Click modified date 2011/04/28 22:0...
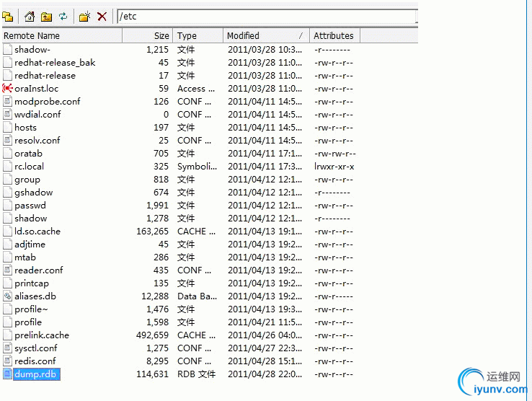This screenshot has height=401, width=532. (265, 374)
